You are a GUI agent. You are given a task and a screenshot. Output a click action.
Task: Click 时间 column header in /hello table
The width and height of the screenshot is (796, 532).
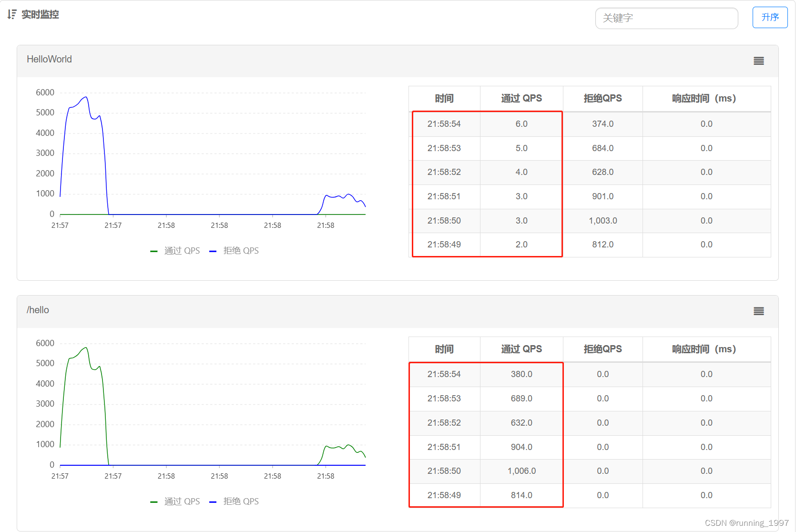click(444, 349)
